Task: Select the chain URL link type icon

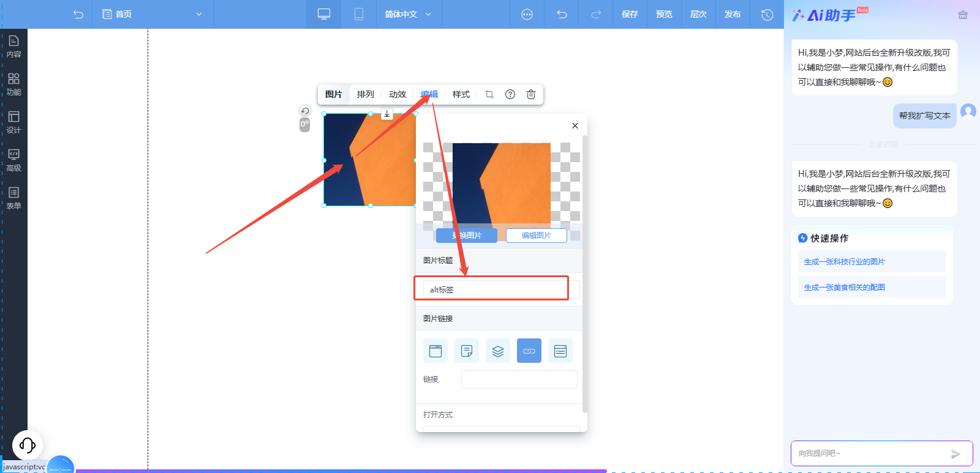Action: point(529,351)
